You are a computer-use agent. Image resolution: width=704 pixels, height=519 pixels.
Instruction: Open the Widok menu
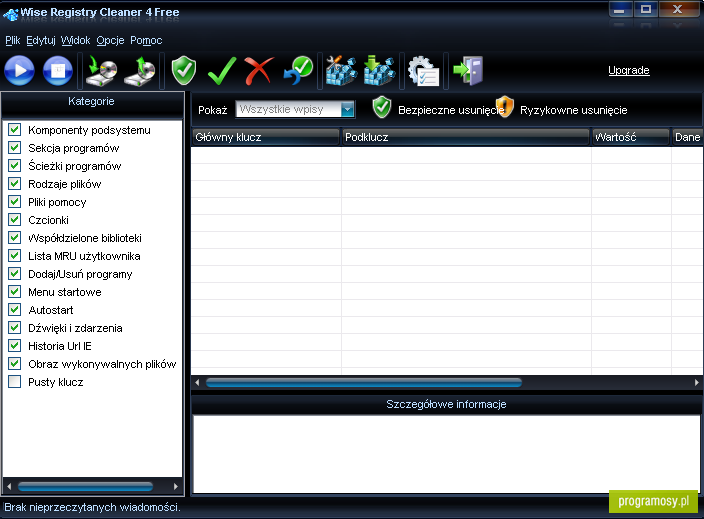[75, 40]
